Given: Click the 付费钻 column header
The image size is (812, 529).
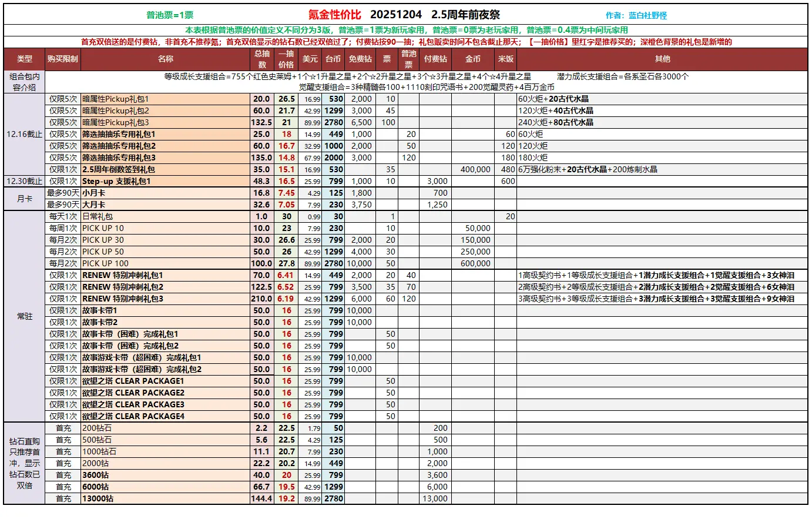Looking at the screenshot, I should click(x=435, y=59).
